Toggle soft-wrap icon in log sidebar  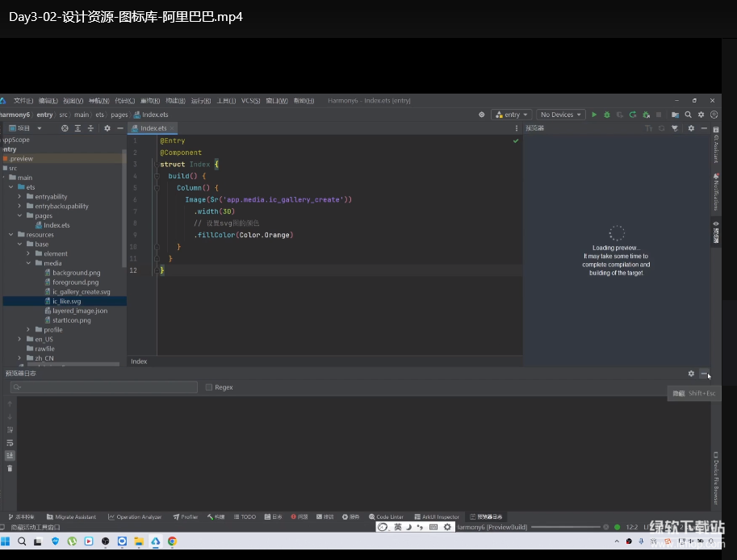(10, 442)
